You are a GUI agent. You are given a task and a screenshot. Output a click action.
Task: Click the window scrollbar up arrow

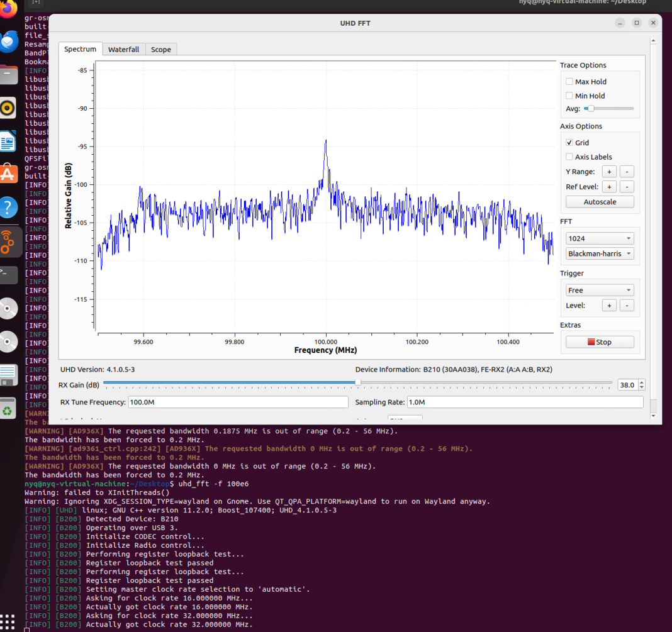653,41
